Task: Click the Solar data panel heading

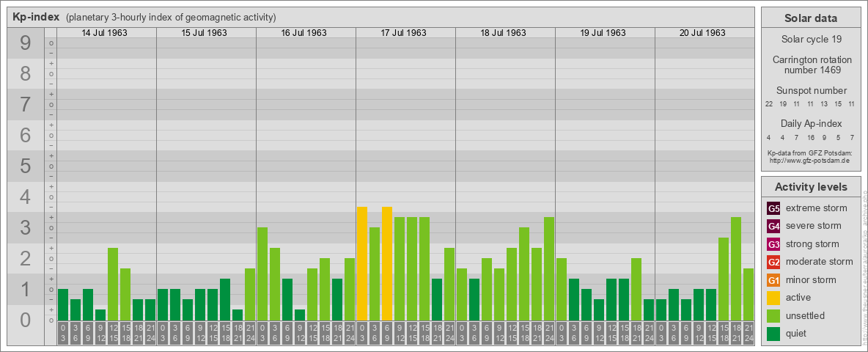Action: [x=810, y=18]
